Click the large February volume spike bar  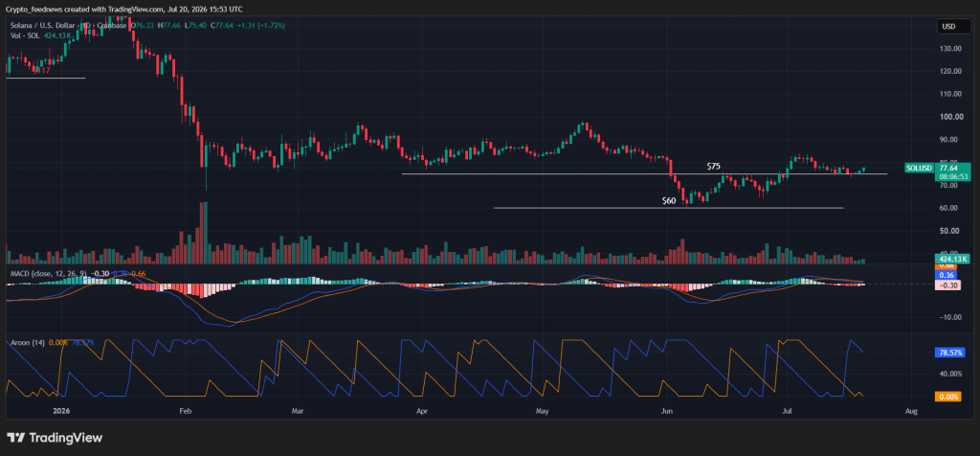203,232
